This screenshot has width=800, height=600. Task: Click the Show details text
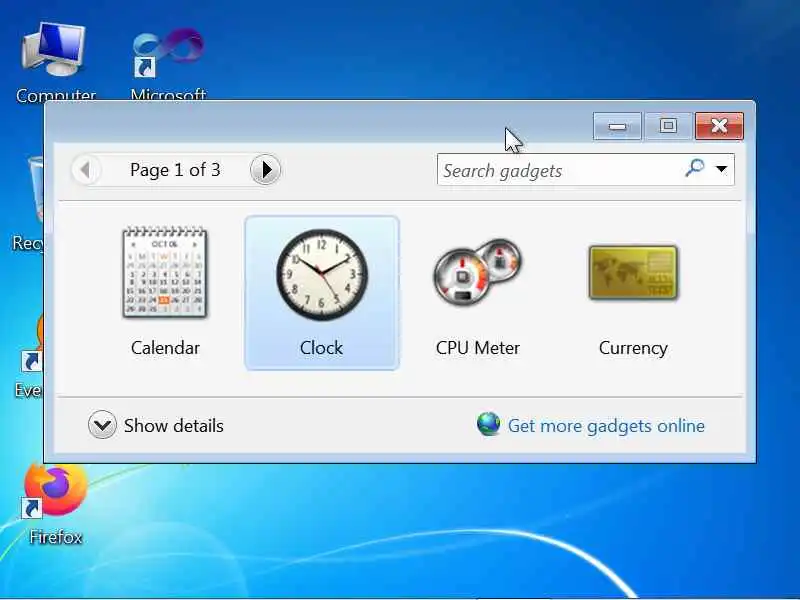(174, 426)
